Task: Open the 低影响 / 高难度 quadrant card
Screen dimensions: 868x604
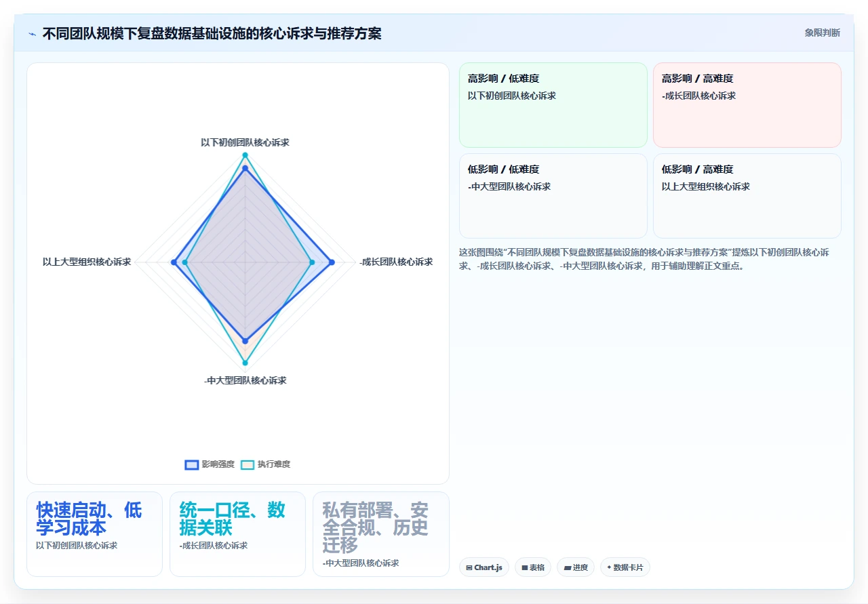Action: 747,196
